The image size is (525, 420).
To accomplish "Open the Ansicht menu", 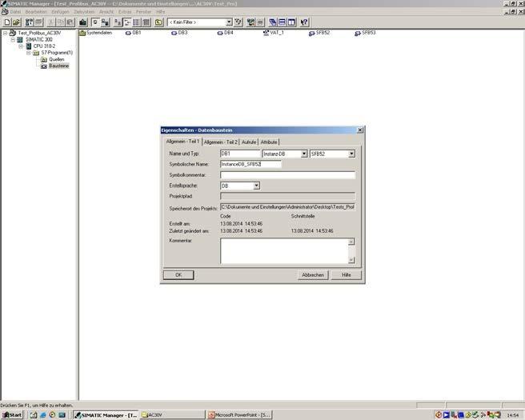I will (106, 12).
